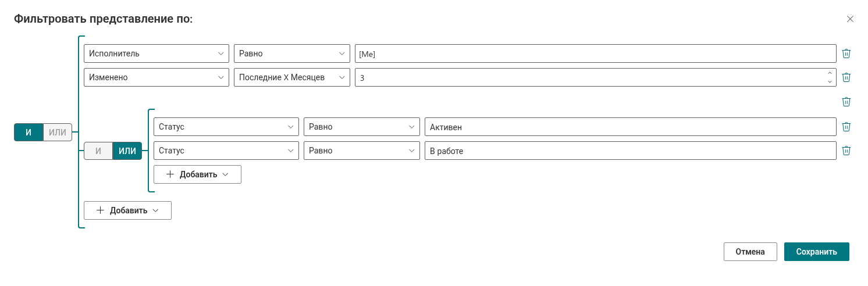Increase the months value with up arrow
The height and width of the screenshot is (286, 868).
pyautogui.click(x=830, y=73)
